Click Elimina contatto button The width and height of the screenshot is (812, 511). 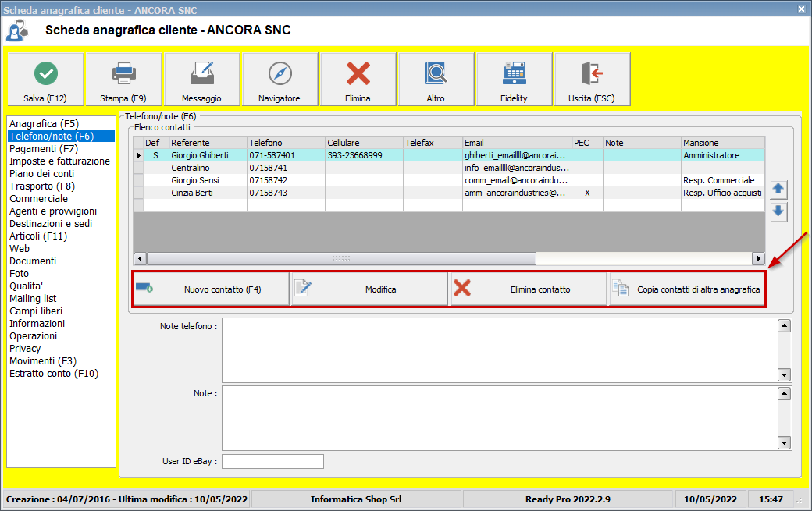pyautogui.click(x=529, y=289)
